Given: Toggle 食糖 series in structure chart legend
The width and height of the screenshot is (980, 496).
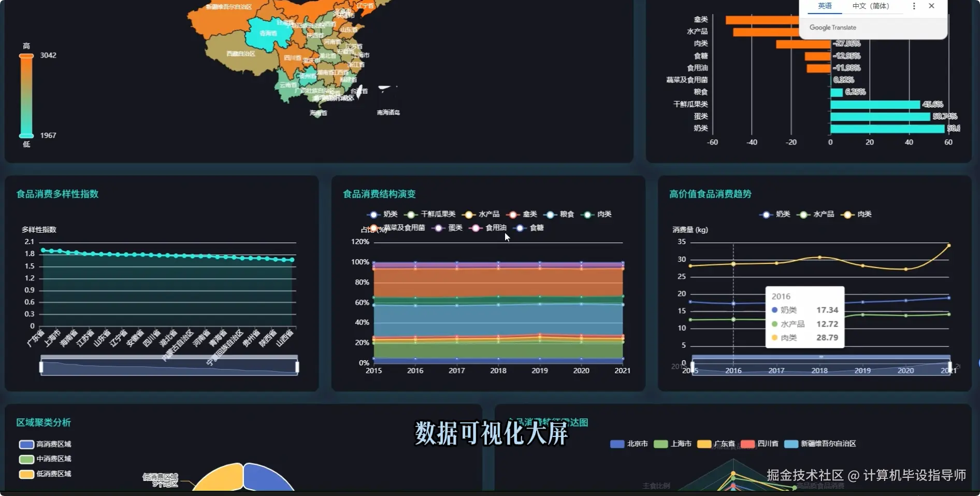Looking at the screenshot, I should tap(528, 228).
